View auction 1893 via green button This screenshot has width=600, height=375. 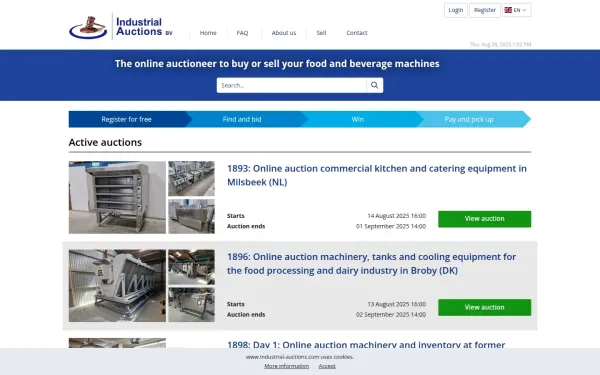484,219
